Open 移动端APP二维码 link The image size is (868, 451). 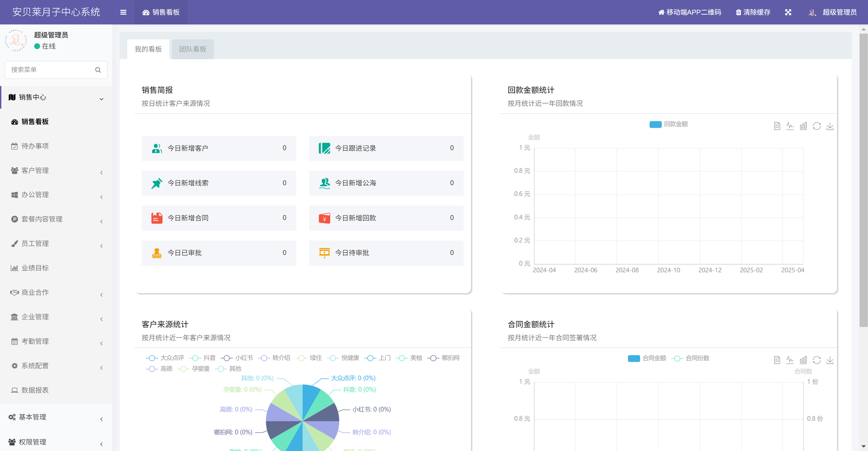tap(689, 12)
